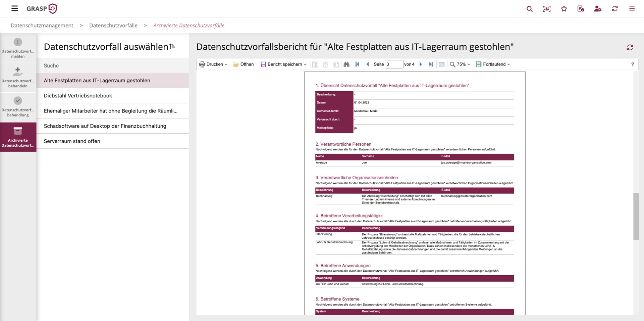644x321 pixels.
Task: Click Datenschutzvorfälle breadcrumb link
Action: [113, 26]
